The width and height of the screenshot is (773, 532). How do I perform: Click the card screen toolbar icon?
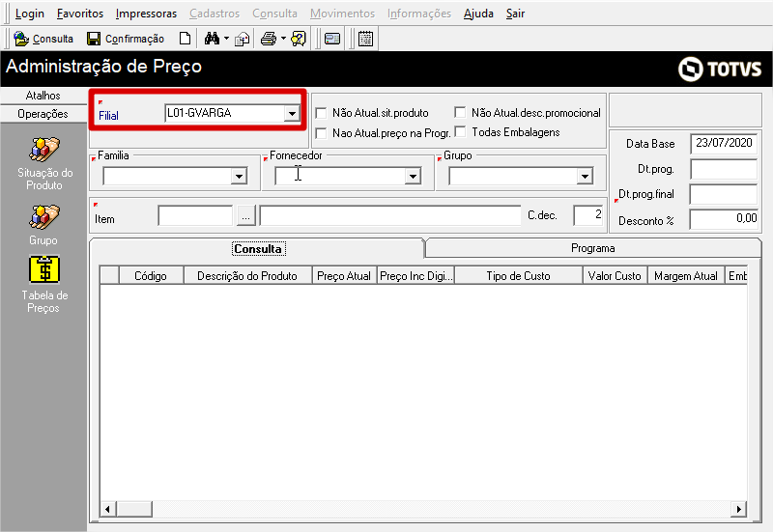click(332, 39)
